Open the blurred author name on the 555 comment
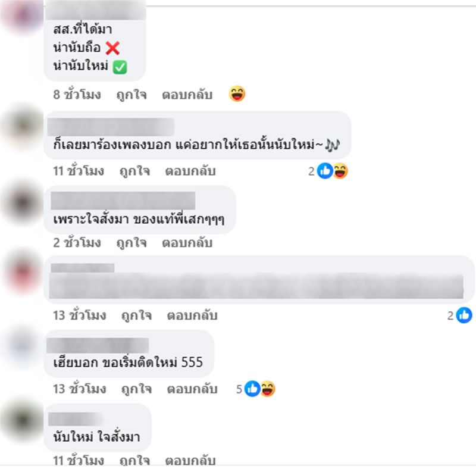Screen dimensions: 476x475 98,346
